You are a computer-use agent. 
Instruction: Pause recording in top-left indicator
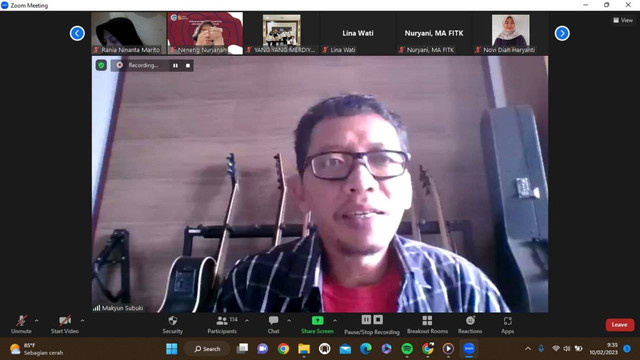pyautogui.click(x=175, y=65)
